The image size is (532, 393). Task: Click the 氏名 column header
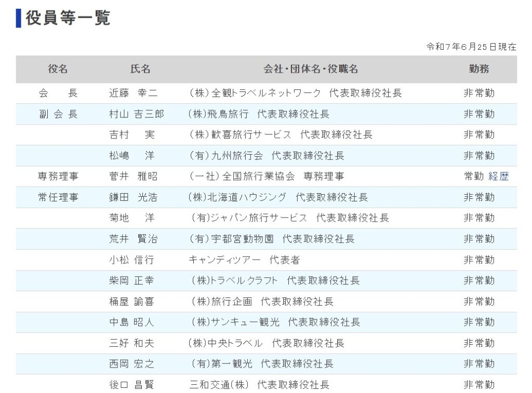tap(140, 69)
